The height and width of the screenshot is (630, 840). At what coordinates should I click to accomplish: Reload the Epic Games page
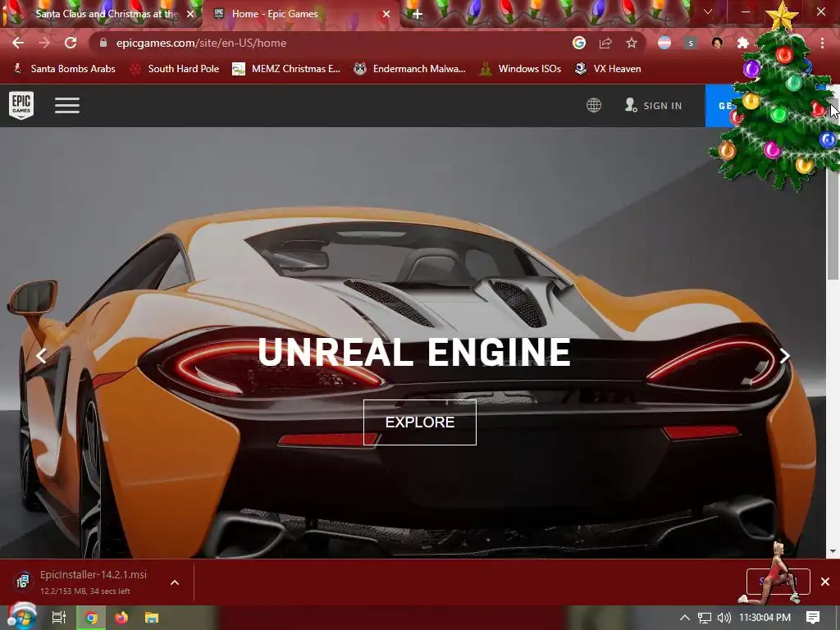click(x=71, y=43)
